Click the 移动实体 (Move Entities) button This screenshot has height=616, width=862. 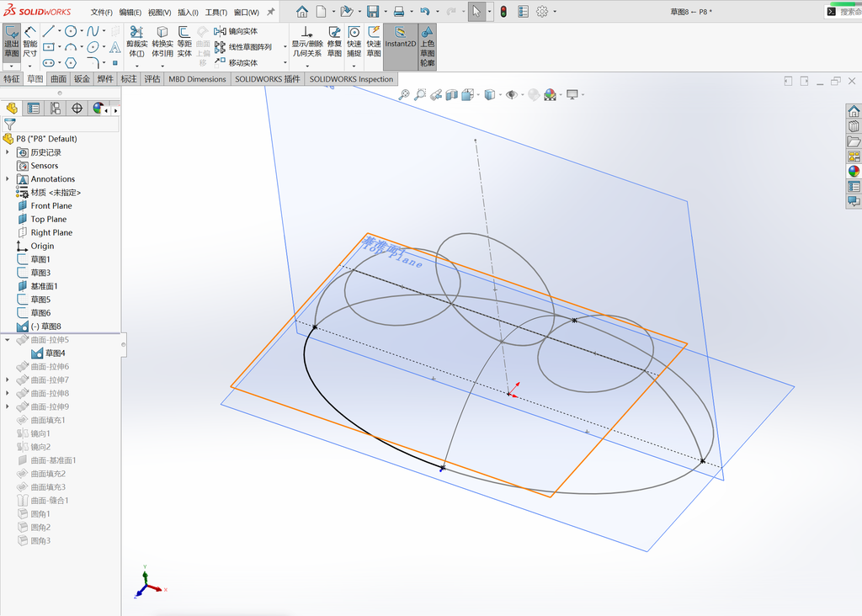(236, 62)
